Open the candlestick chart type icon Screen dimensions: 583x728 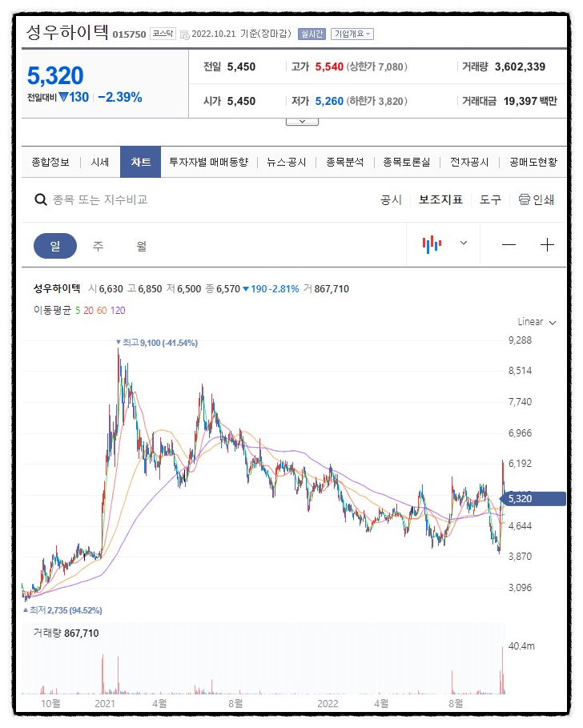[432, 244]
